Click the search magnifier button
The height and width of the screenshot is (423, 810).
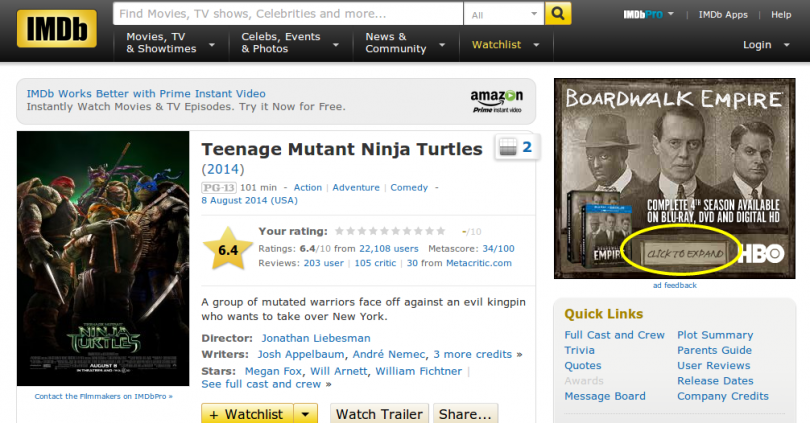point(558,14)
